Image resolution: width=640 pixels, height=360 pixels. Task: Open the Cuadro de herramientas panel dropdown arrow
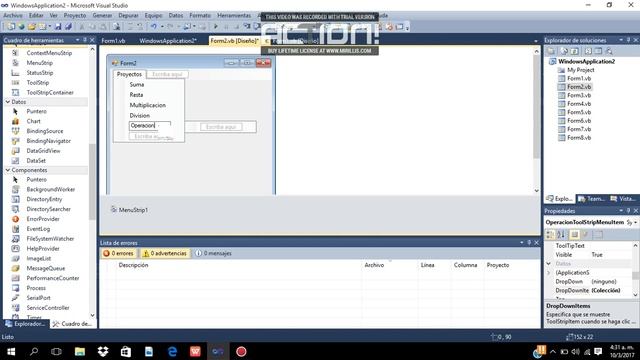(78, 40)
